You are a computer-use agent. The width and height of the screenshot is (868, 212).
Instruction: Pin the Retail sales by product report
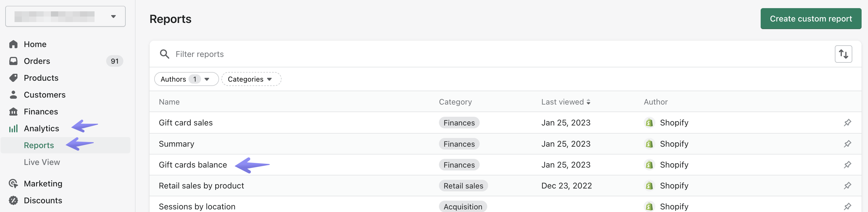coord(847,185)
